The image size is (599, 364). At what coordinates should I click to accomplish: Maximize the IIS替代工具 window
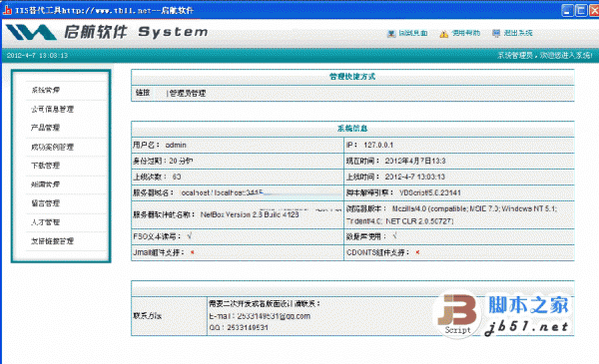(581, 10)
